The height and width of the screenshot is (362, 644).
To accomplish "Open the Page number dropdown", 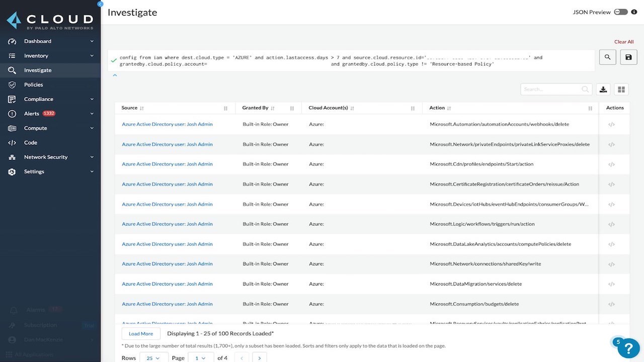I will tap(200, 358).
